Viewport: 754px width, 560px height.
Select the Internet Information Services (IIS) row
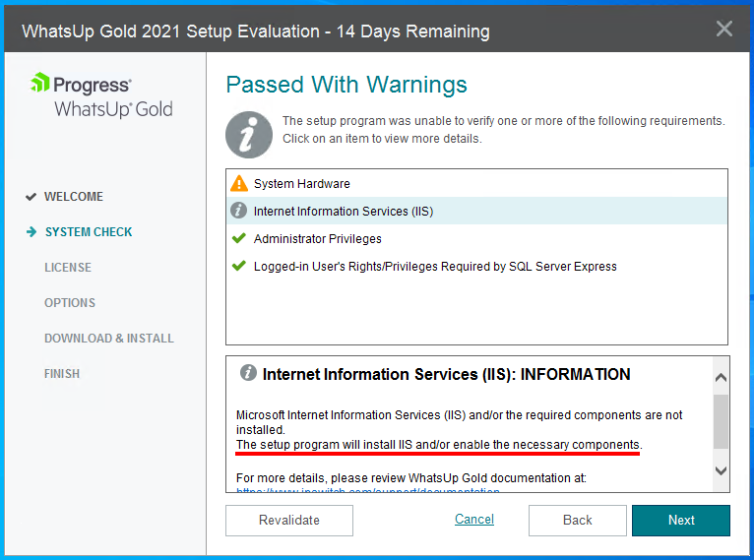pos(476,211)
